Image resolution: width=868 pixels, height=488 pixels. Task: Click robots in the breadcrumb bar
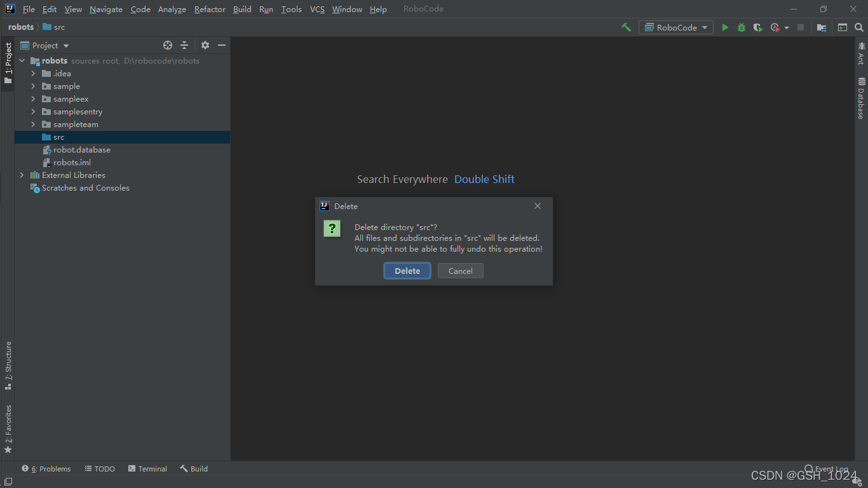(x=21, y=27)
